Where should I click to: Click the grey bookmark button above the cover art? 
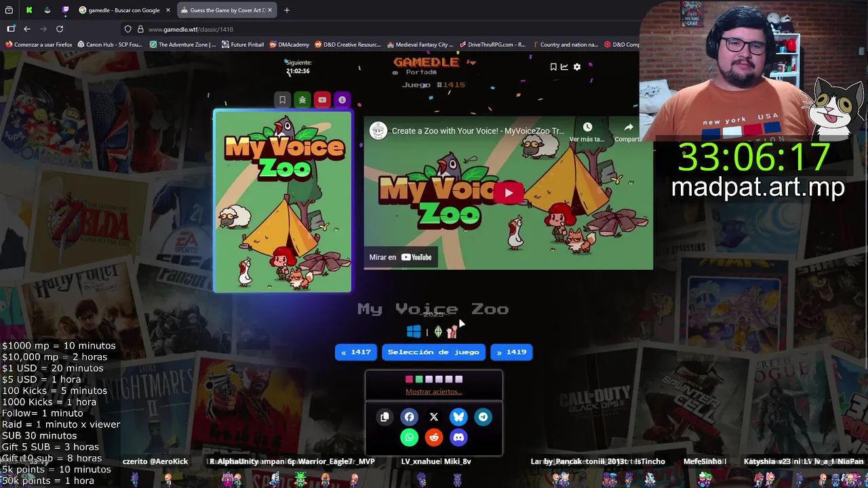[x=283, y=100]
